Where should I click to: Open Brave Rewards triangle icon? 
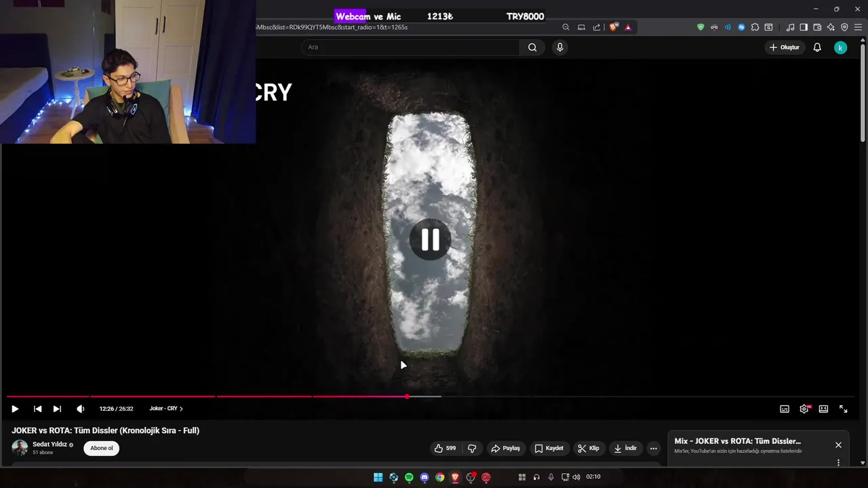pyautogui.click(x=628, y=27)
